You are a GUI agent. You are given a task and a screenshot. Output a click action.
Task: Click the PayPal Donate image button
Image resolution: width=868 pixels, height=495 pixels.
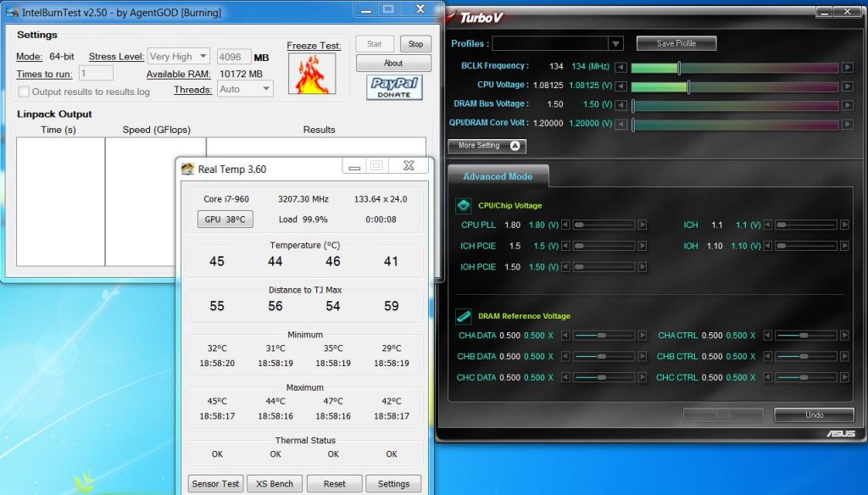click(394, 87)
